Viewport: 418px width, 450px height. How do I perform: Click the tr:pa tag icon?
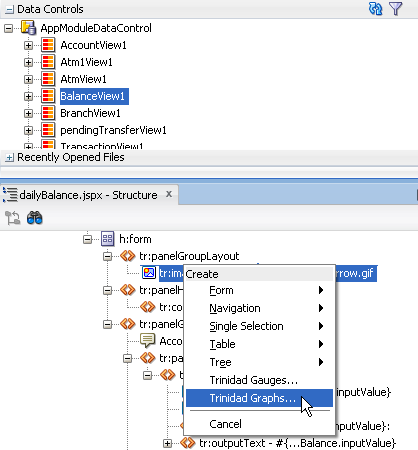coord(148,358)
